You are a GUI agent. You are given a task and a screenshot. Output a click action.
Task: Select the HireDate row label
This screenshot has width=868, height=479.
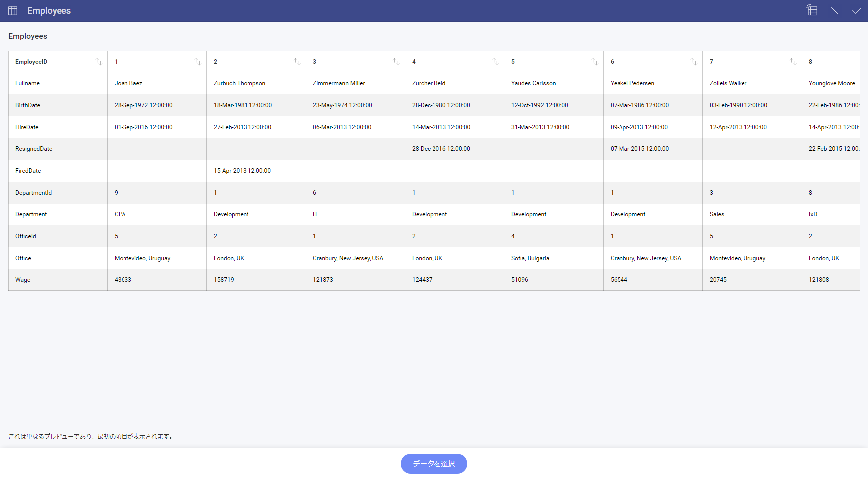(x=58, y=127)
